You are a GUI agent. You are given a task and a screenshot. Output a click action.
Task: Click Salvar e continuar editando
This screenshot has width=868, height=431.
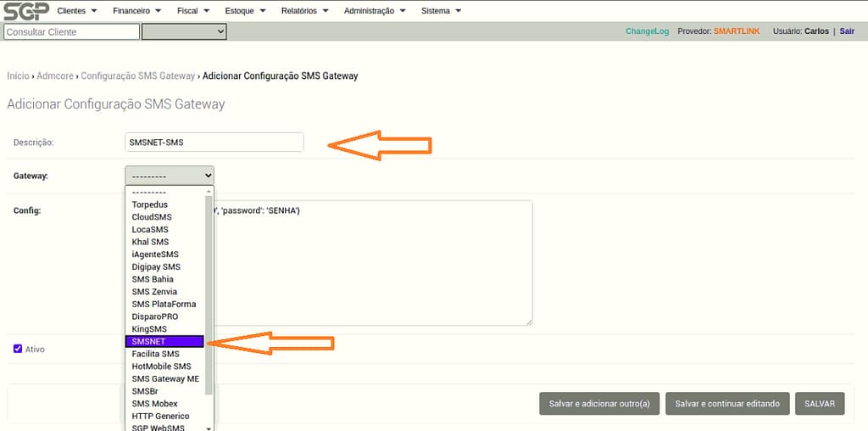tap(726, 404)
